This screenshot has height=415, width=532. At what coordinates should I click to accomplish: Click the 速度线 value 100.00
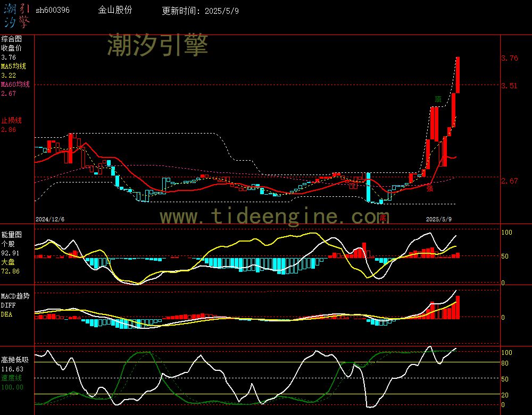point(12,387)
